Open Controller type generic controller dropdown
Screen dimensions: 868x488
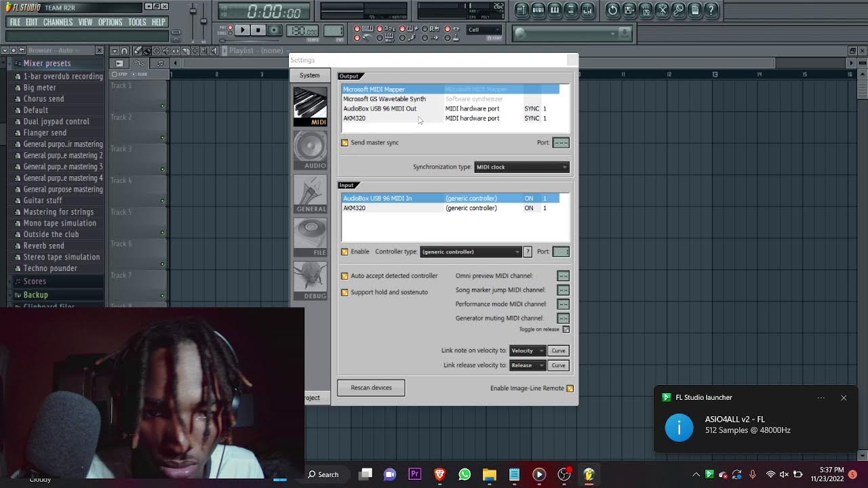click(471, 251)
